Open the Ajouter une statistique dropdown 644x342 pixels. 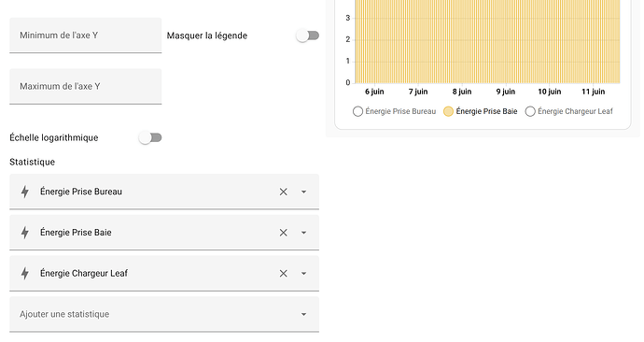coord(164,315)
